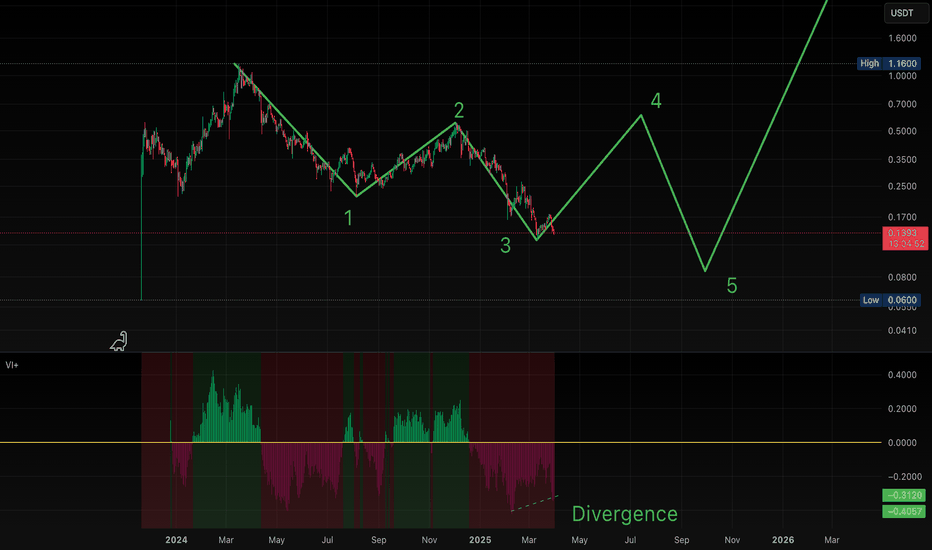Click the 0.0800 price axis level
Viewport: 932px width, 550px height.
tap(902, 277)
